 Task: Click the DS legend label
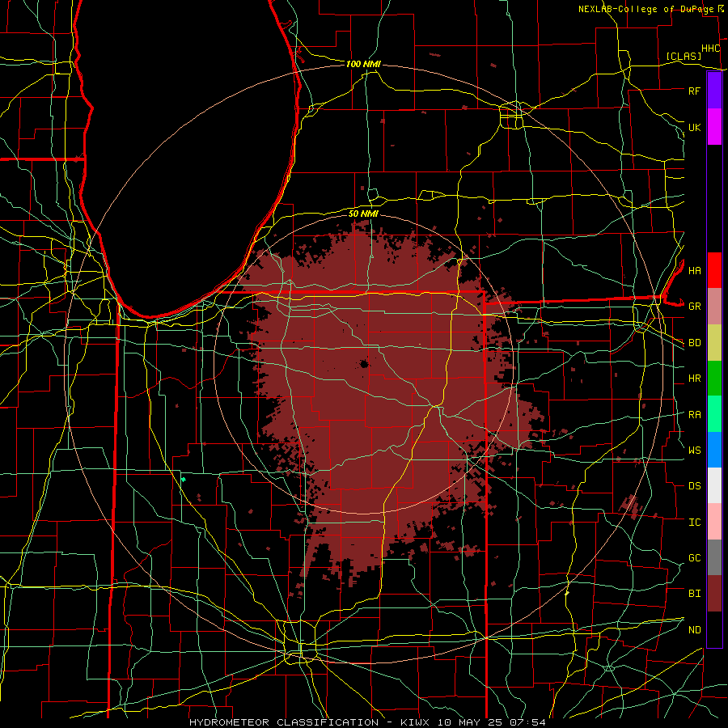(695, 486)
